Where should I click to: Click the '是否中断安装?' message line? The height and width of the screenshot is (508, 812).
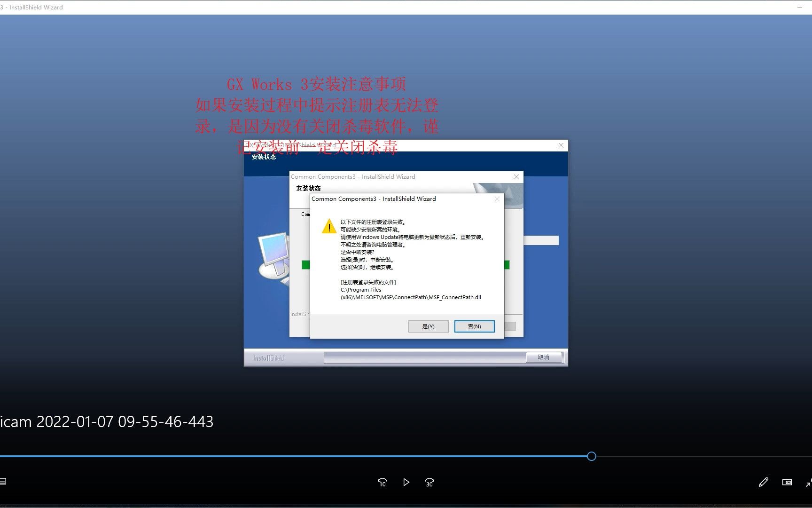click(x=357, y=252)
